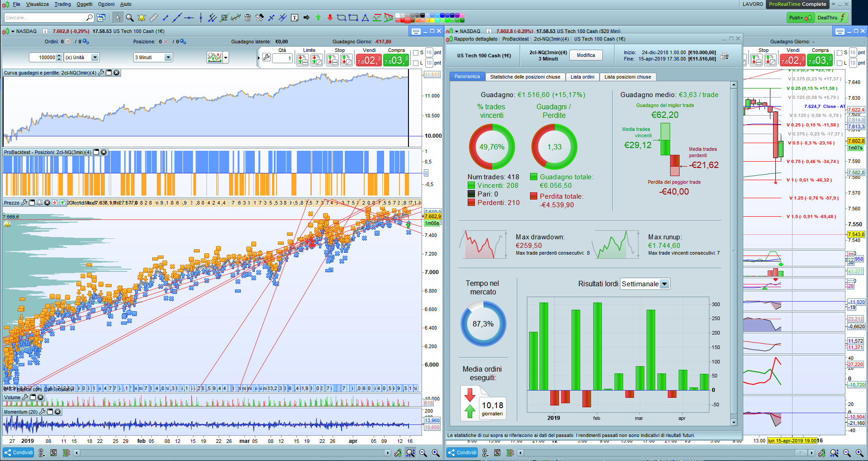Open the 3 Minuti timeframe dropdown
868x461 pixels.
click(x=168, y=57)
